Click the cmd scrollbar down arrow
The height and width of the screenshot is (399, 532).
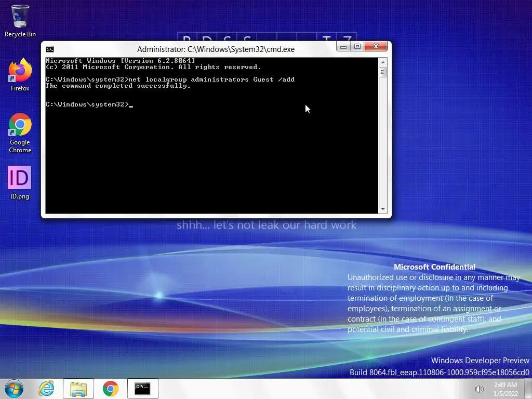(383, 209)
